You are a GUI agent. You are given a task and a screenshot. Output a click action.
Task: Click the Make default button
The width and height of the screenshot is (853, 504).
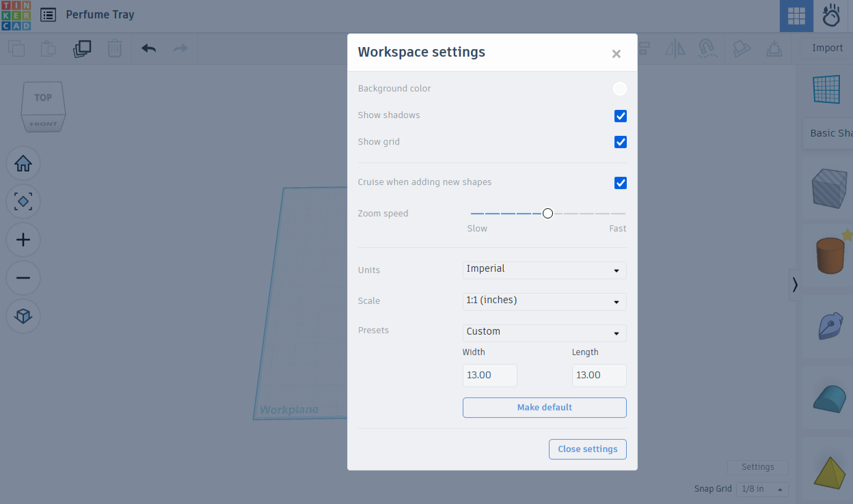pos(544,408)
